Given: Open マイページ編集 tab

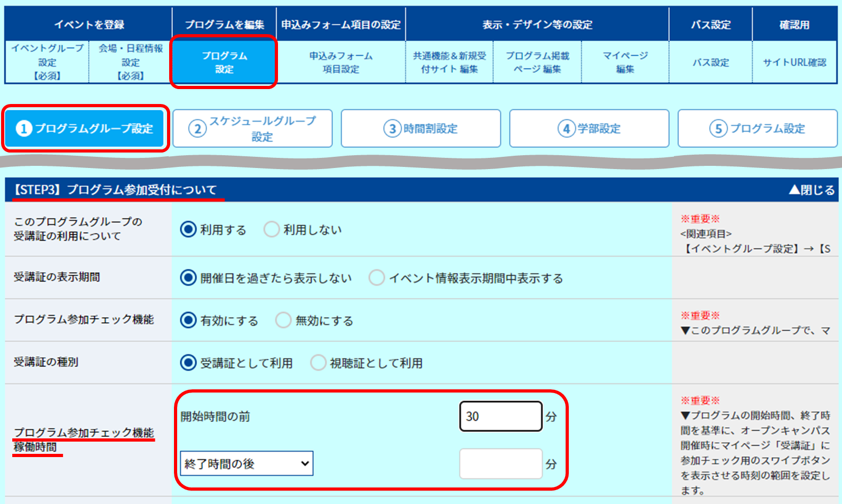Looking at the screenshot, I should point(625,62).
